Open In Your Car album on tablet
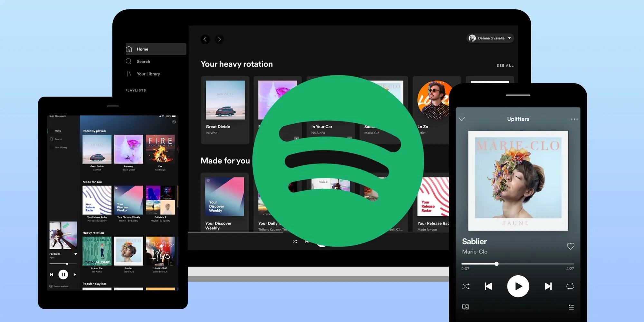This screenshot has width=644, height=322. point(97,251)
